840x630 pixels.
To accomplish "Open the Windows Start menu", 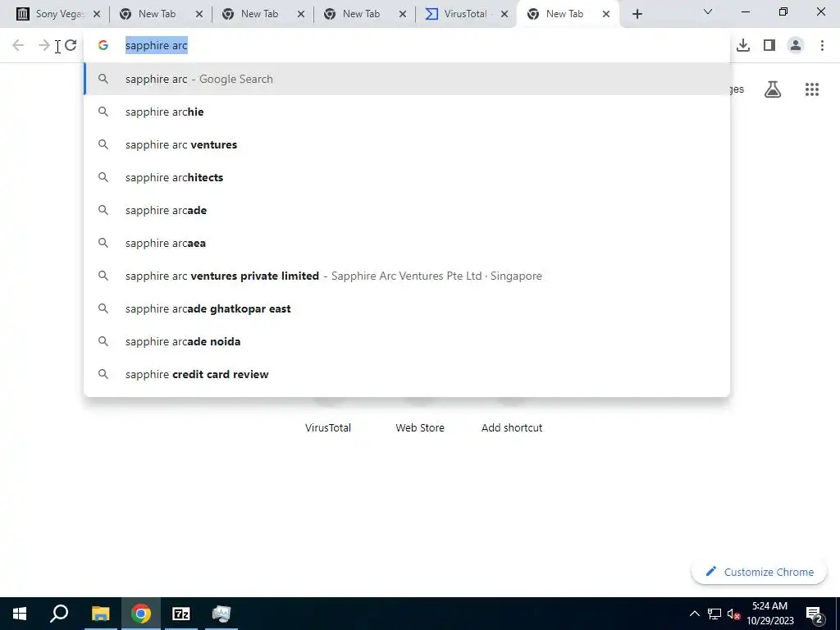I will (20, 614).
